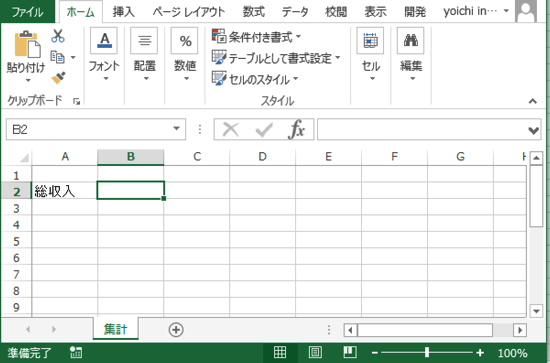The width and height of the screenshot is (550, 363).
Task: Switch to the 表示 tab
Action: click(375, 12)
